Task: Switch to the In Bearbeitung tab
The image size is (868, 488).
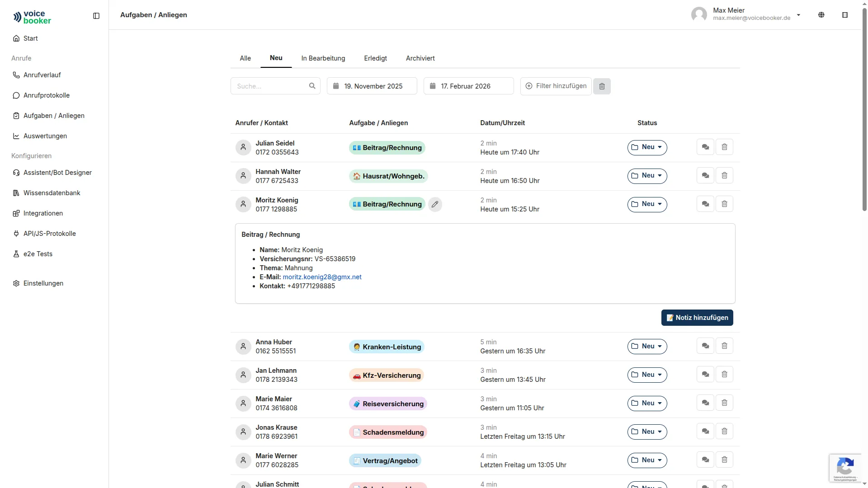Action: coord(323,58)
